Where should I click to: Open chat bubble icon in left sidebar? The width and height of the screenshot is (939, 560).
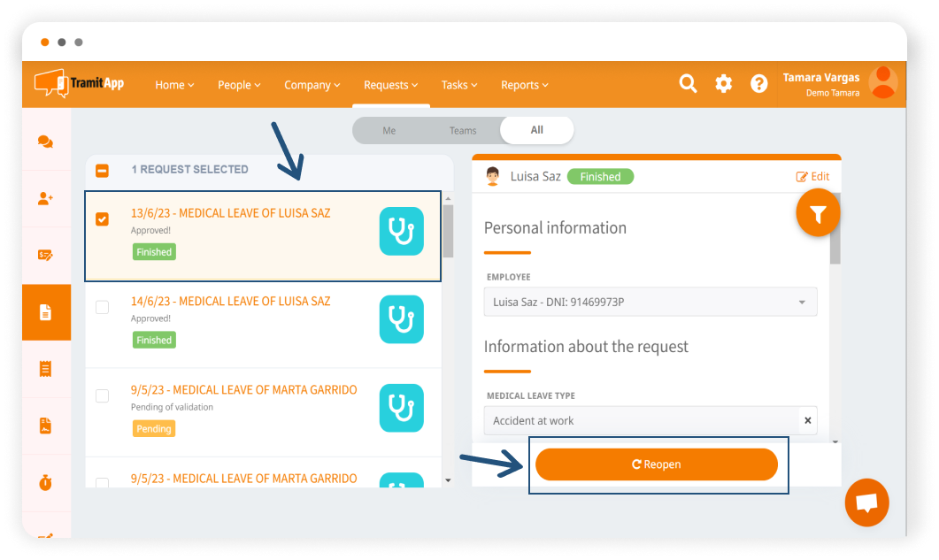(46, 142)
